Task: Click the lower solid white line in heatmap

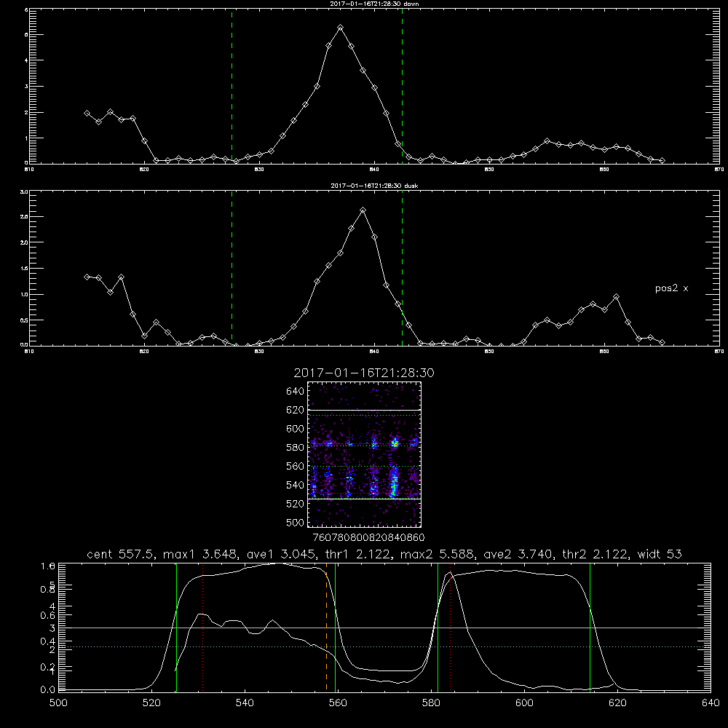Action: point(364,499)
